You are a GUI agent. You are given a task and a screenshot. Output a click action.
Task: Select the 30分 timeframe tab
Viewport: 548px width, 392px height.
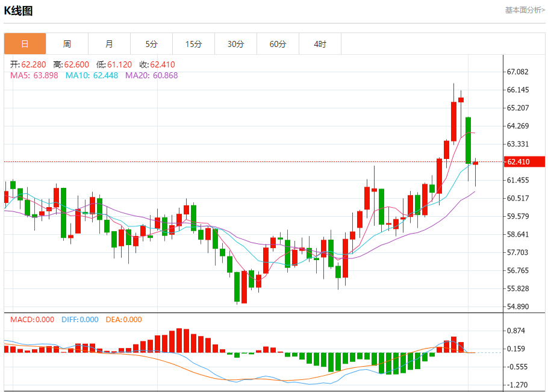[x=235, y=44]
